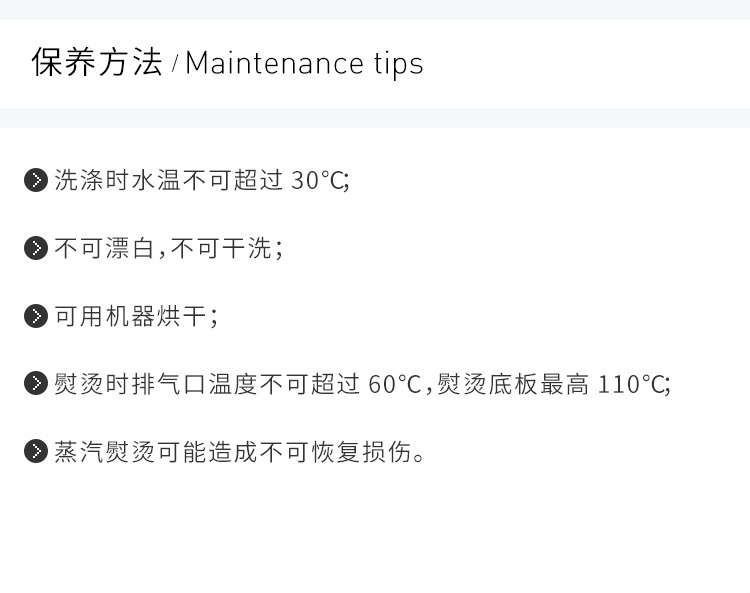Click the 熨烫时排气口温度不可超过 60°C text

coord(238,384)
